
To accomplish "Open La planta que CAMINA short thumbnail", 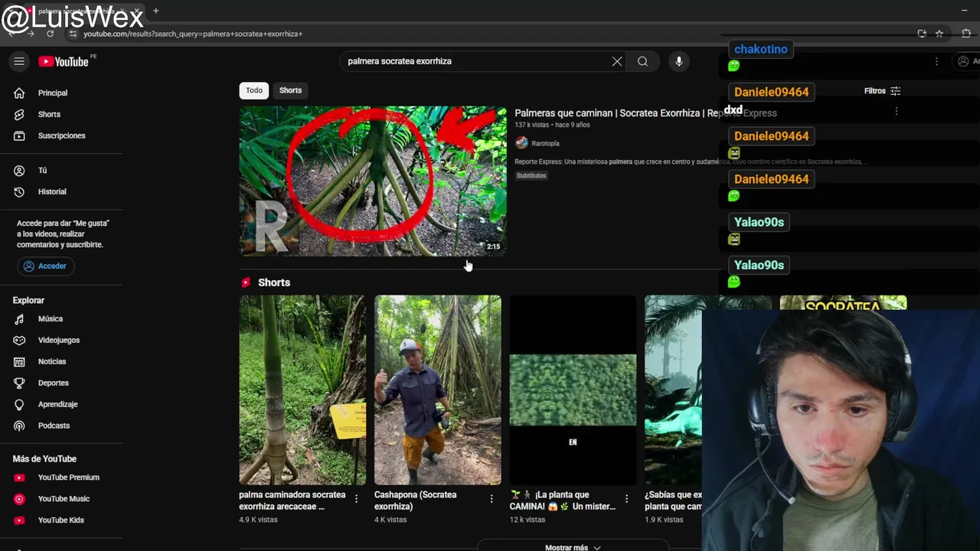I will (573, 390).
